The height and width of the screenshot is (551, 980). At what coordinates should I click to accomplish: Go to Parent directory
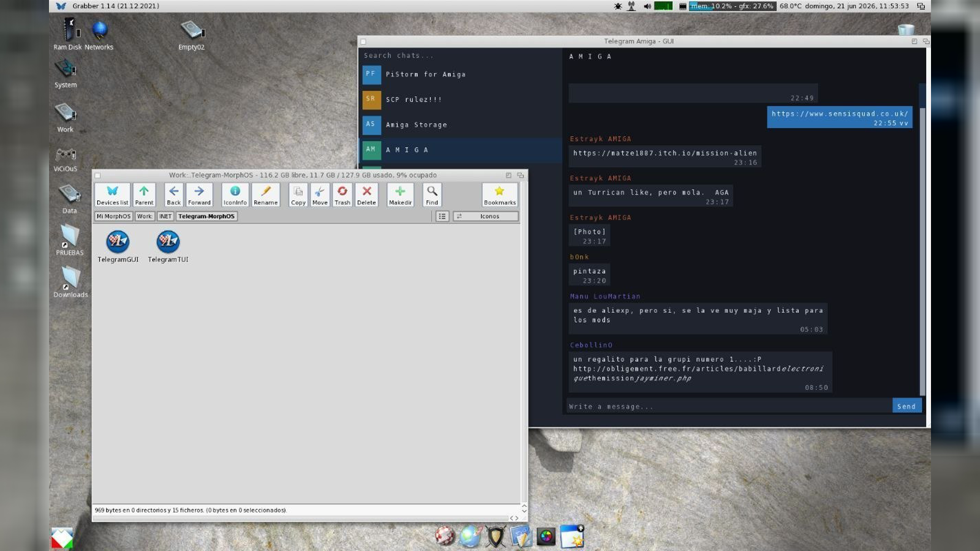click(x=144, y=195)
